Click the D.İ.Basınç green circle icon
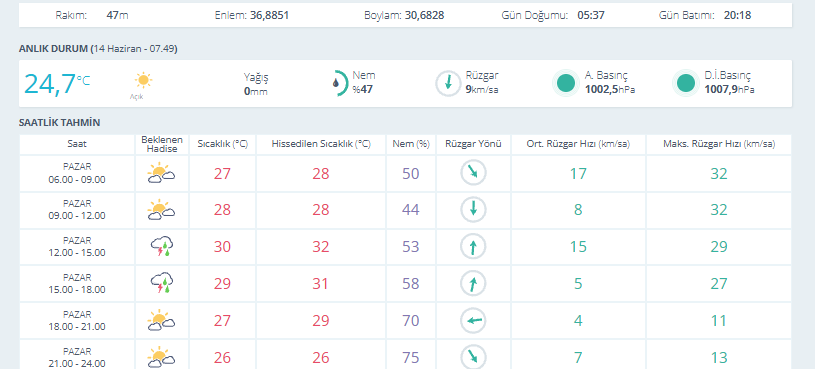 point(686,83)
